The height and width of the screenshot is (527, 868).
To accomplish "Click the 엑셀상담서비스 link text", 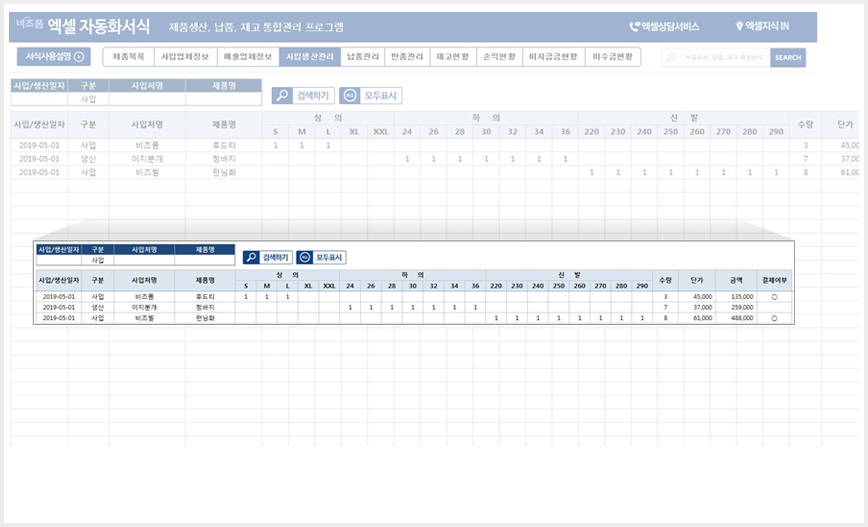I will (670, 27).
